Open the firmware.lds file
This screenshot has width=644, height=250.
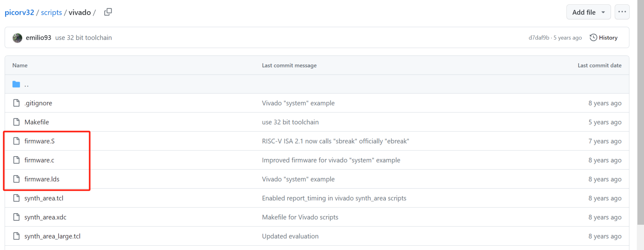pos(42,179)
